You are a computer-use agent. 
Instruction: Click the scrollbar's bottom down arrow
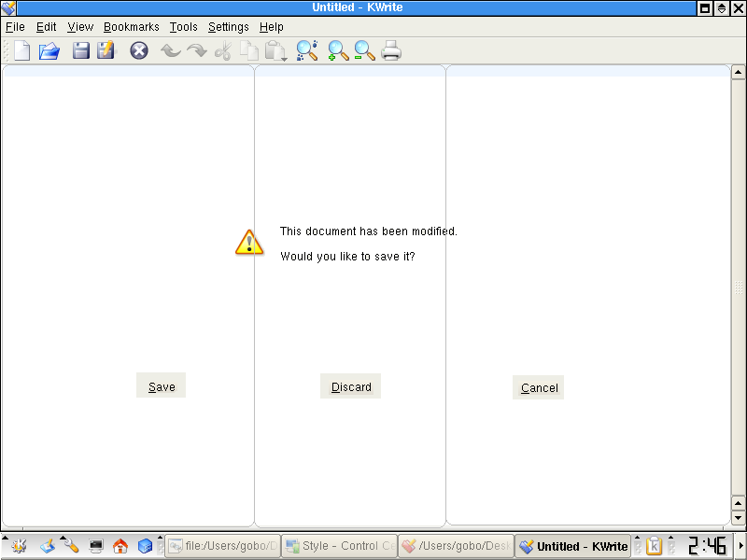coord(738,517)
